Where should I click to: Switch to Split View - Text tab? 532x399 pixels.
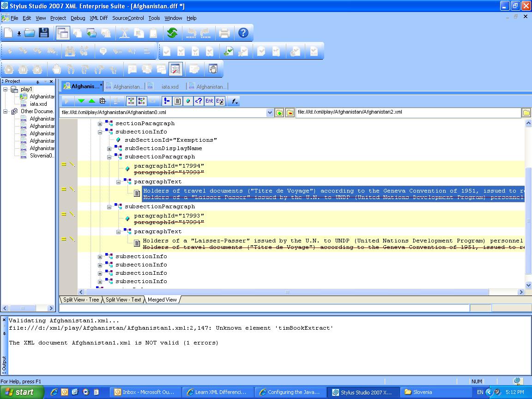[123, 300]
